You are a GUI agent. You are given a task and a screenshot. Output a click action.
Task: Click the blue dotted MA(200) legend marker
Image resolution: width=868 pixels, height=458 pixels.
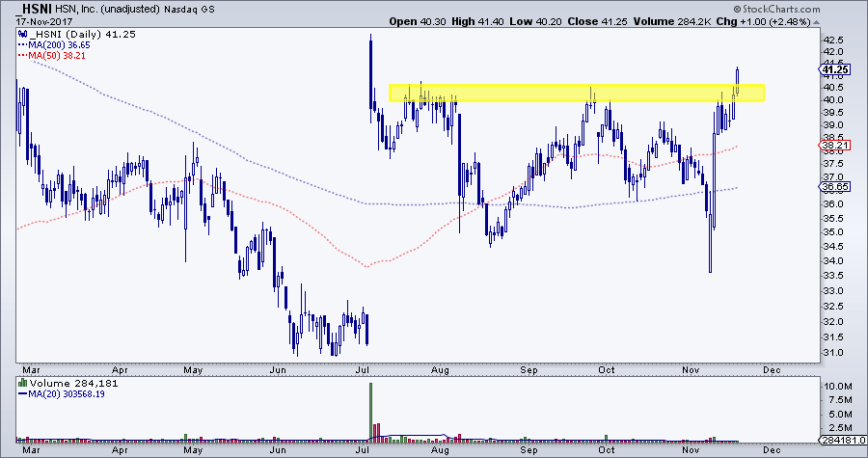pyautogui.click(x=23, y=44)
